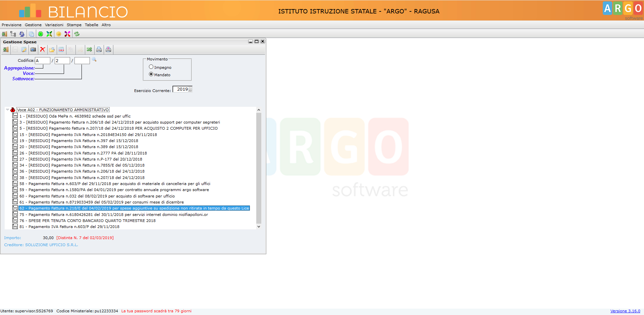Click the empty third Codifica field
Screen dimensions: 644x315
pos(82,60)
